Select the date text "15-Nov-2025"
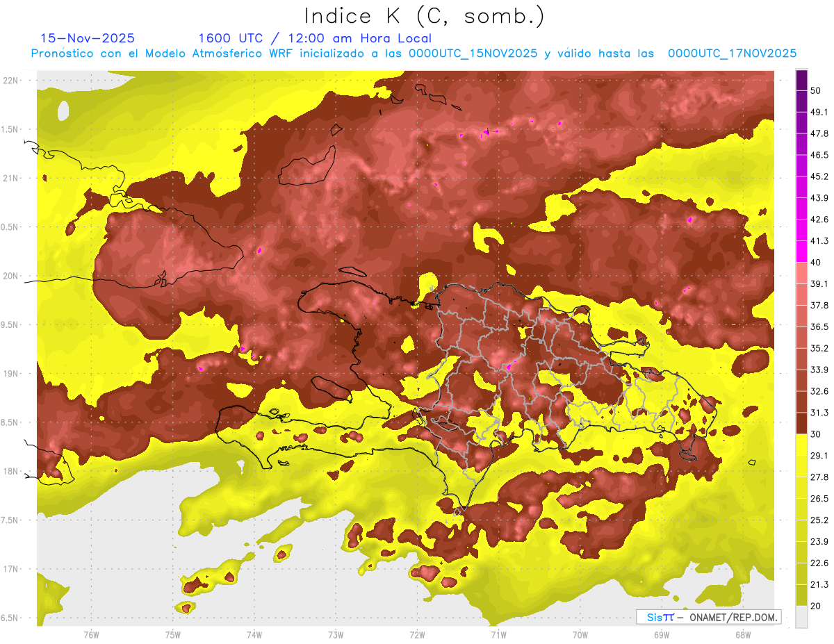Image resolution: width=834 pixels, height=644 pixels. [x=88, y=38]
